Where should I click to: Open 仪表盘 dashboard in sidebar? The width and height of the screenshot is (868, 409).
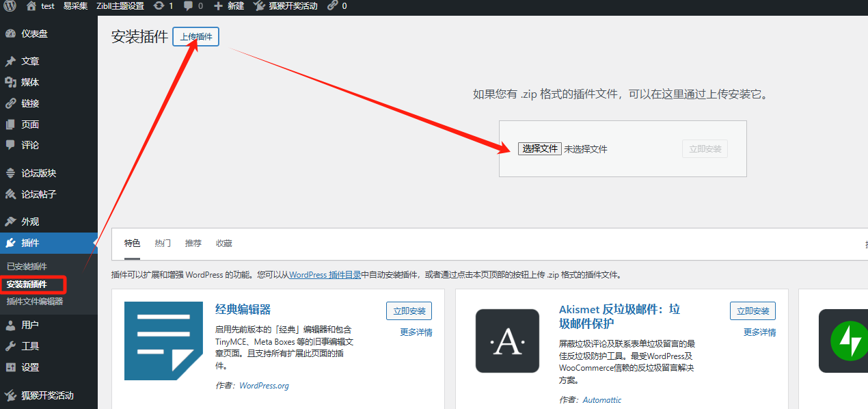(34, 34)
